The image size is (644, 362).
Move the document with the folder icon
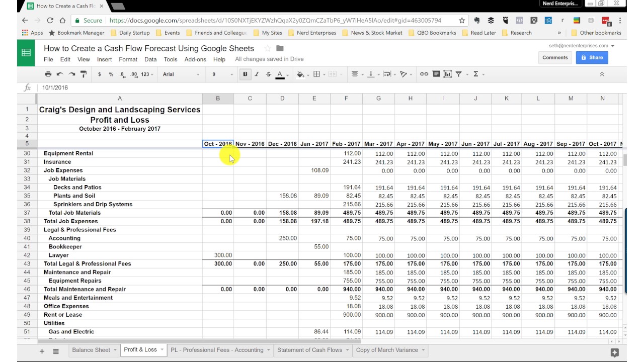tap(280, 48)
